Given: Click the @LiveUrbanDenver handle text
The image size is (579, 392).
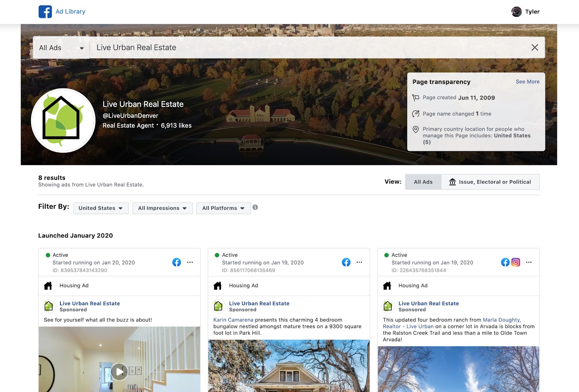Looking at the screenshot, I should pyautogui.click(x=130, y=116).
